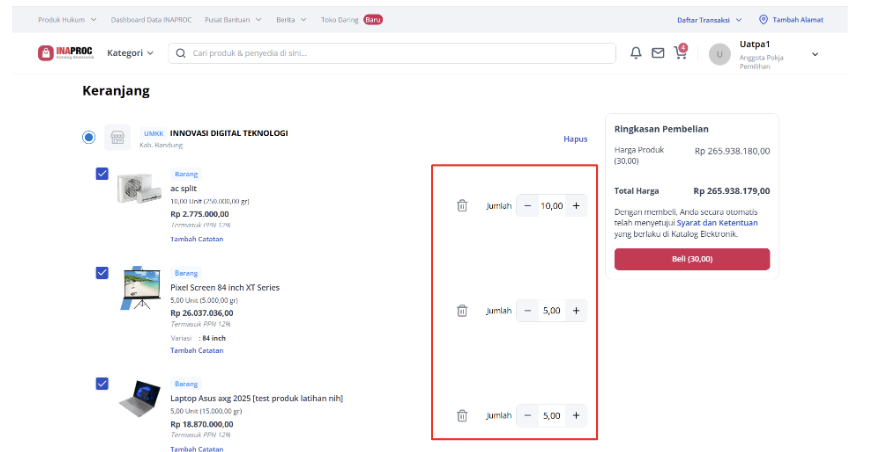886x452 pixels.
Task: Increase ac split quantity with plus
Action: [x=576, y=206]
